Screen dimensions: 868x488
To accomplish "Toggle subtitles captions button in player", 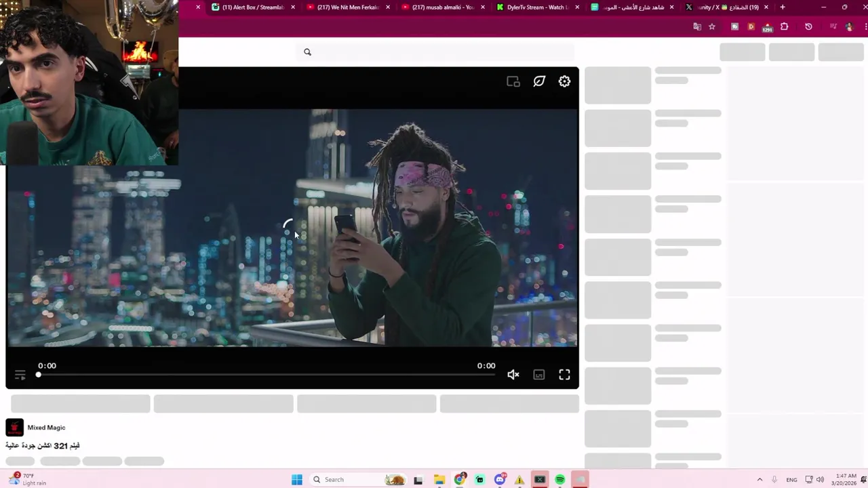I will coord(539,375).
